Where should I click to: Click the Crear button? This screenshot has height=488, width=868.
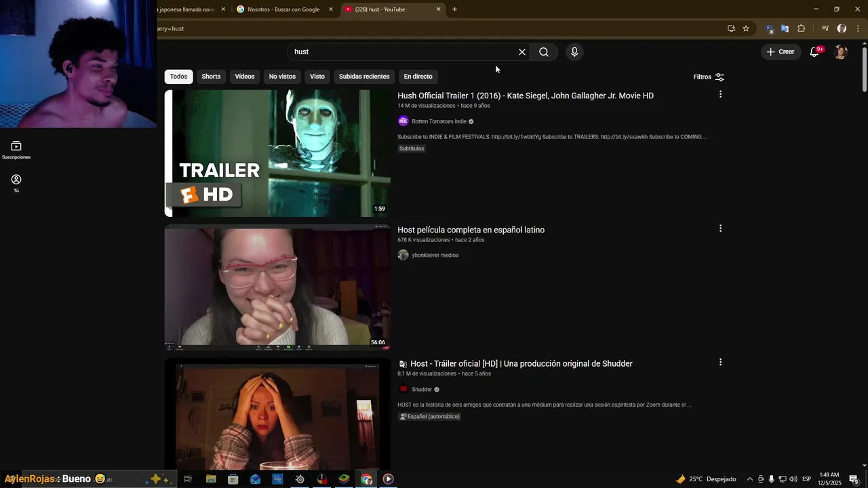tap(781, 52)
